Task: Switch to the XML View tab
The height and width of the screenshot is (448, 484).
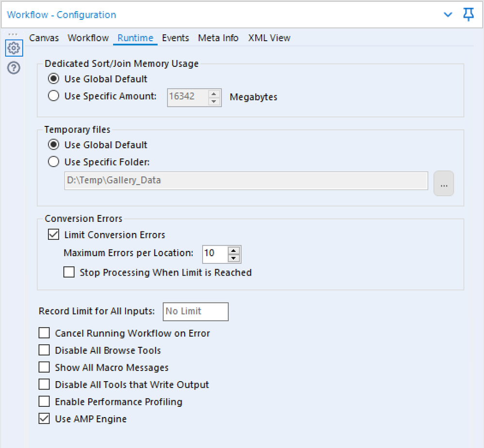Action: tap(269, 38)
